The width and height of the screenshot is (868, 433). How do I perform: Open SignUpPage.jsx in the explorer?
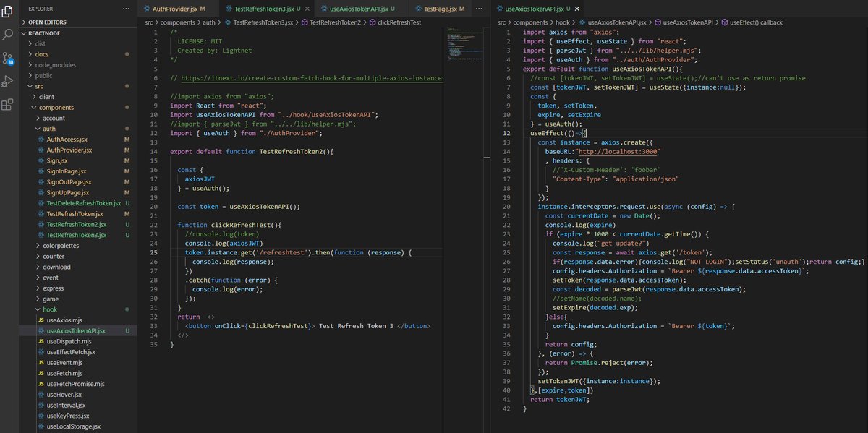(x=78, y=192)
